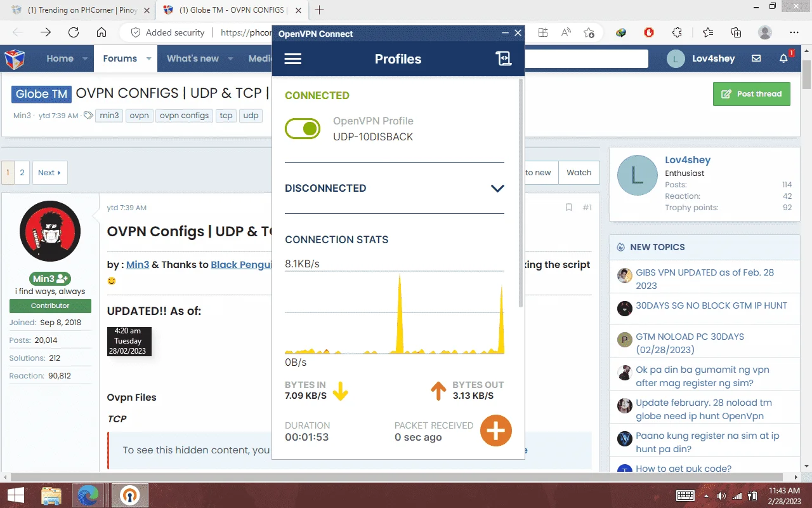The image size is (812, 508).
Task: Go forward in the browser
Action: click(46, 32)
